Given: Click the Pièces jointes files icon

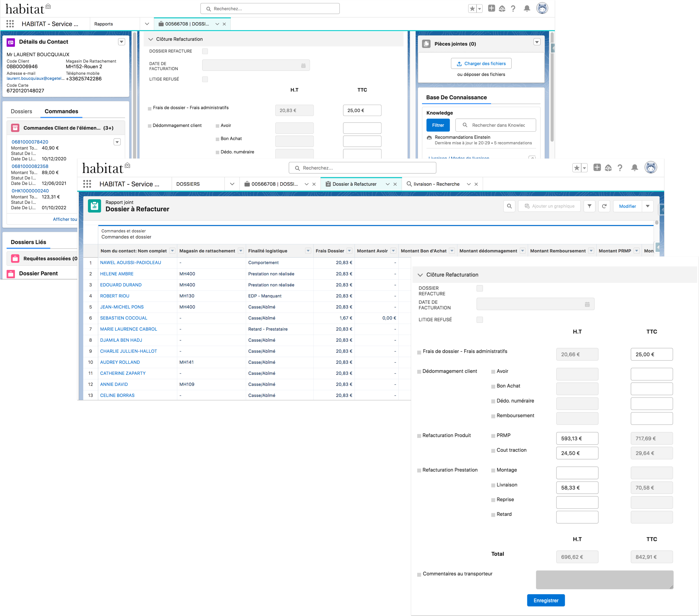Looking at the screenshot, I should click(x=426, y=44).
